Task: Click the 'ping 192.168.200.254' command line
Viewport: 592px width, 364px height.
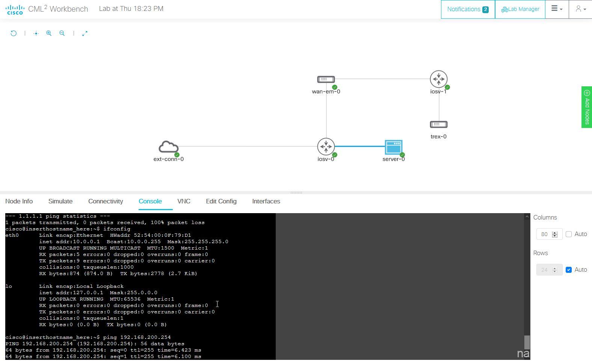Action: pyautogui.click(x=88, y=337)
